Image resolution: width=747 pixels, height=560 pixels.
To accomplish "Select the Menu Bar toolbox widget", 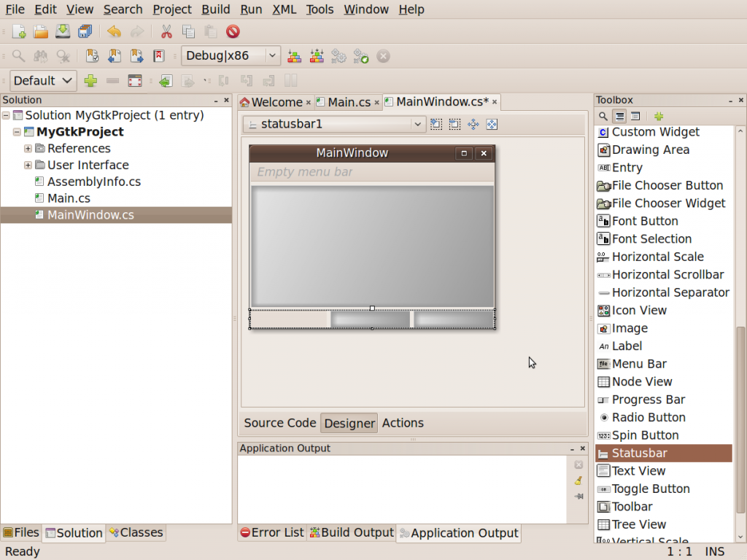I will point(664,364).
